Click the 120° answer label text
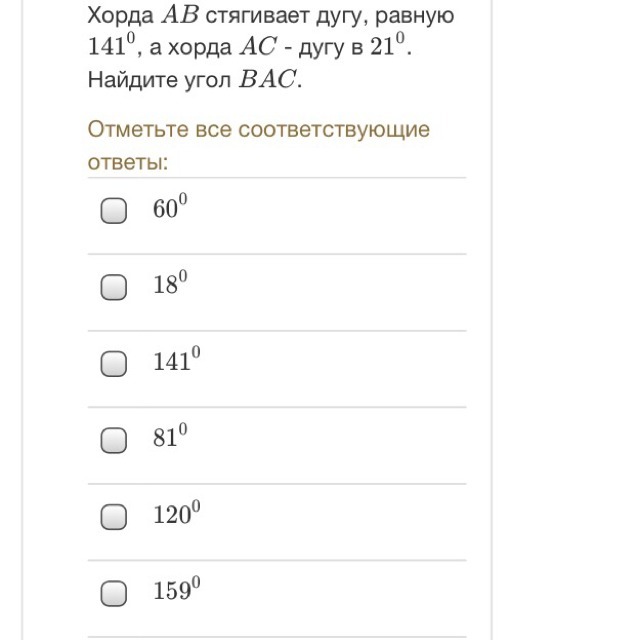The height and width of the screenshot is (640, 638). coord(176,515)
